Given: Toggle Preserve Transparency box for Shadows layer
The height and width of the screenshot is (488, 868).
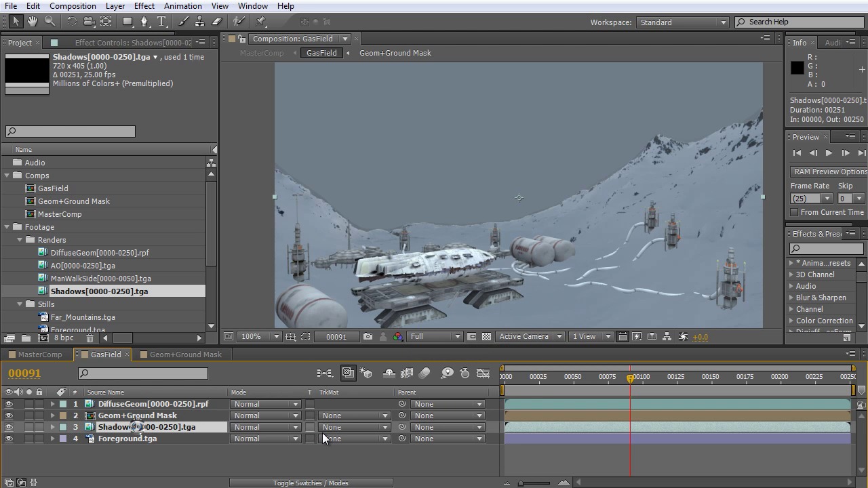Looking at the screenshot, I should [310, 427].
